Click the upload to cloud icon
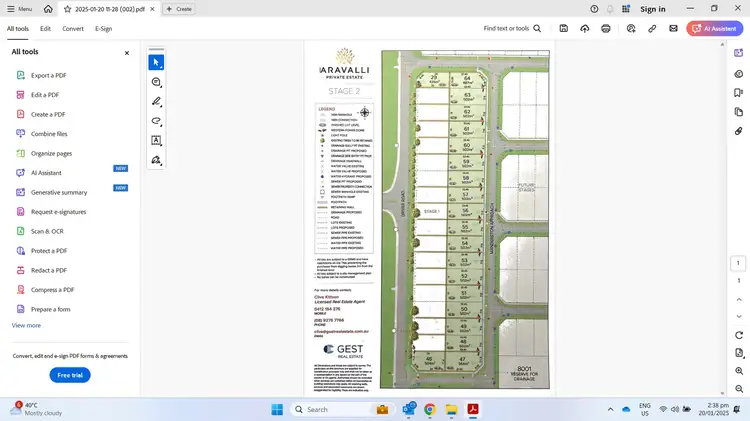 (x=585, y=29)
